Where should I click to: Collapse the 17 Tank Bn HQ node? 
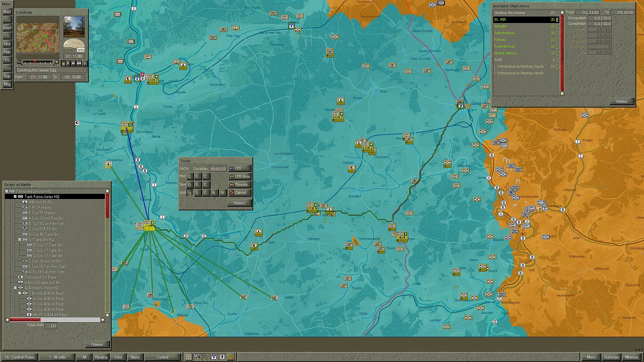click(19, 240)
